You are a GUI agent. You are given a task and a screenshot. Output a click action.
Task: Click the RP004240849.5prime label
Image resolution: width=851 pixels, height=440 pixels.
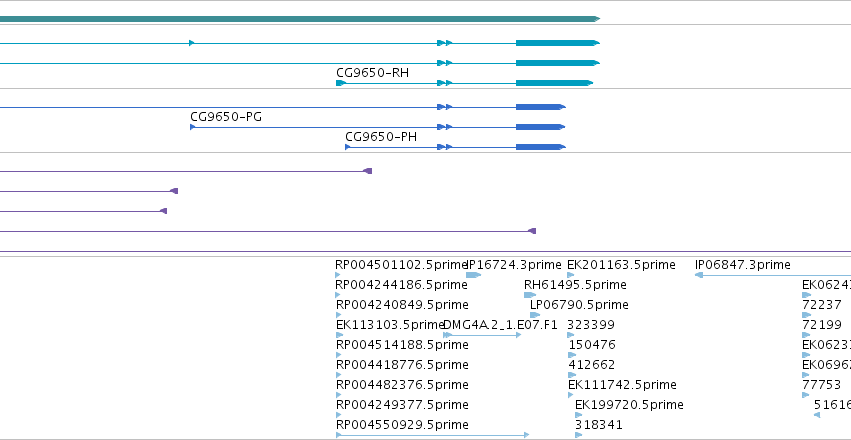(x=402, y=305)
